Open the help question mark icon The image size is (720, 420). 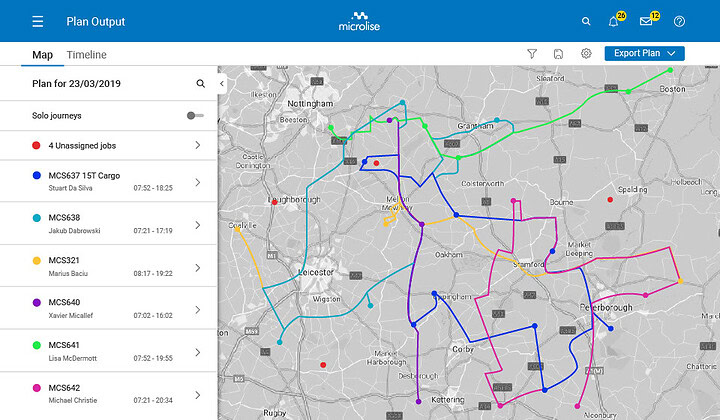pos(679,21)
